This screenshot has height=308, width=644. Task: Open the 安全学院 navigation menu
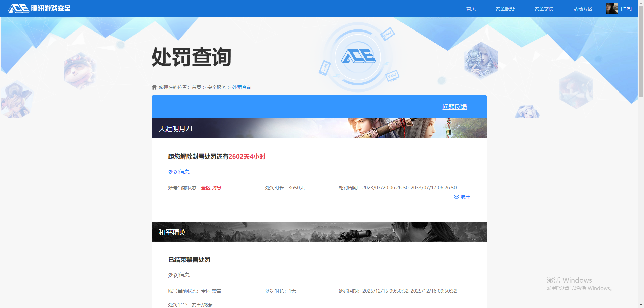pos(544,9)
